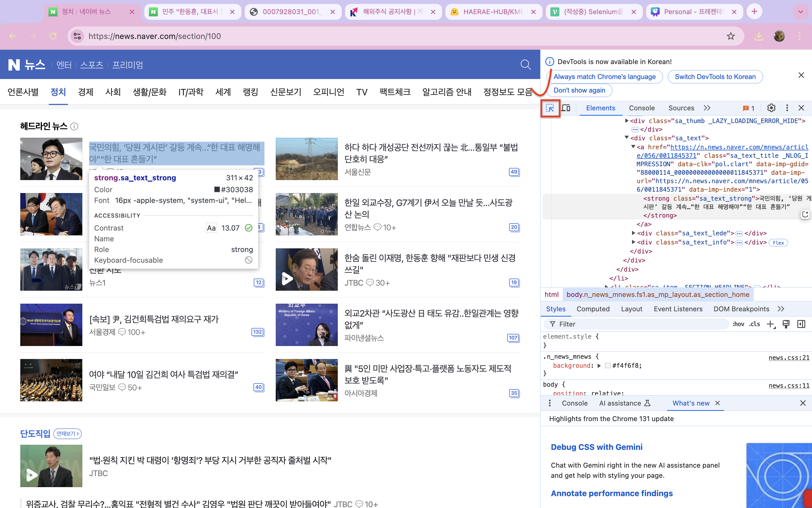
Task: Open the Chrome three-dot menu
Action: (800, 36)
